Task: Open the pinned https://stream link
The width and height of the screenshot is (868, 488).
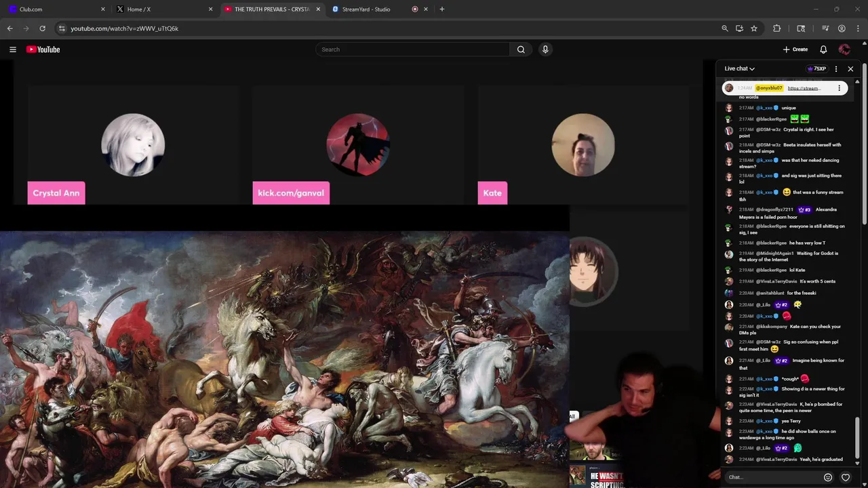Action: tap(804, 88)
